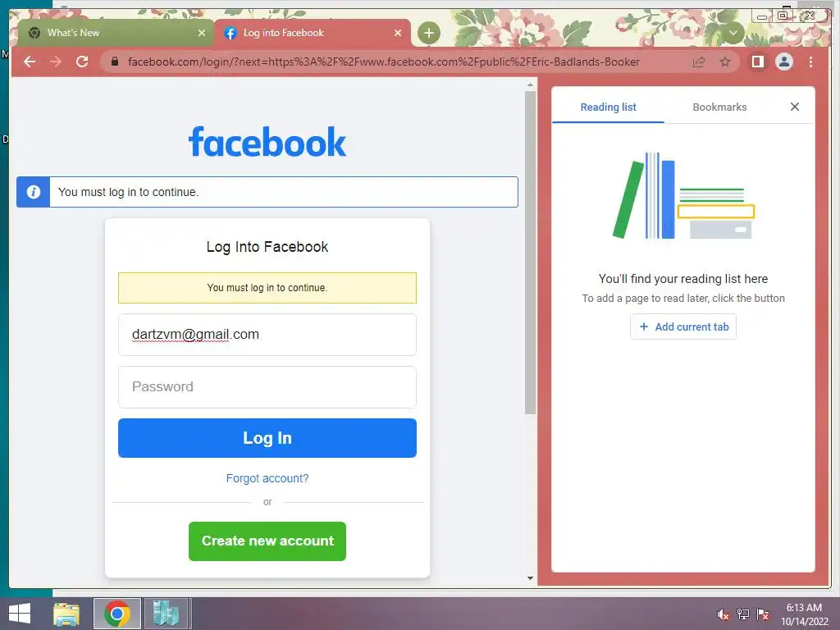Click the address bar URL text
The width and height of the screenshot is (840, 630).
point(384,62)
